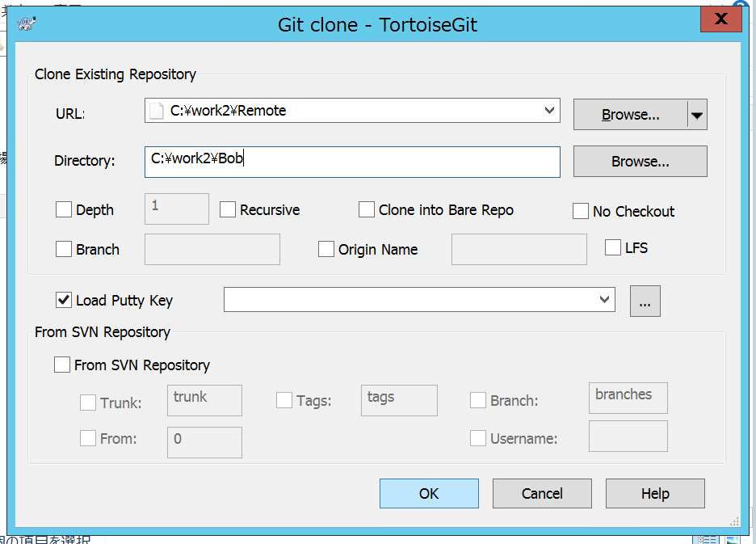Click the resize grip at dialog corner
This screenshot has width=756, height=544.
pyautogui.click(x=734, y=521)
